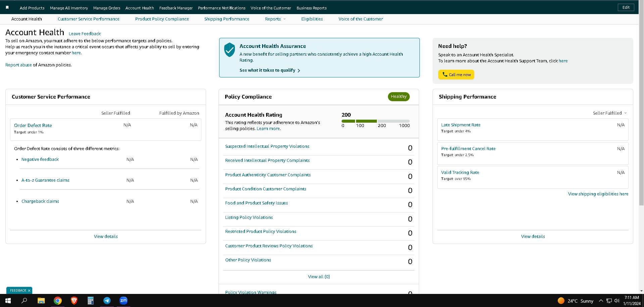Image resolution: width=644 pixels, height=307 pixels.
Task: Click View all (0) policy issues
Action: tap(319, 277)
